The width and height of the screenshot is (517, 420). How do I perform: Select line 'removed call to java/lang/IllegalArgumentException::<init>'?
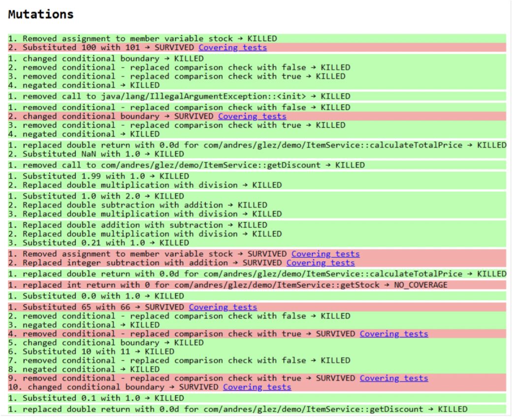257,96
